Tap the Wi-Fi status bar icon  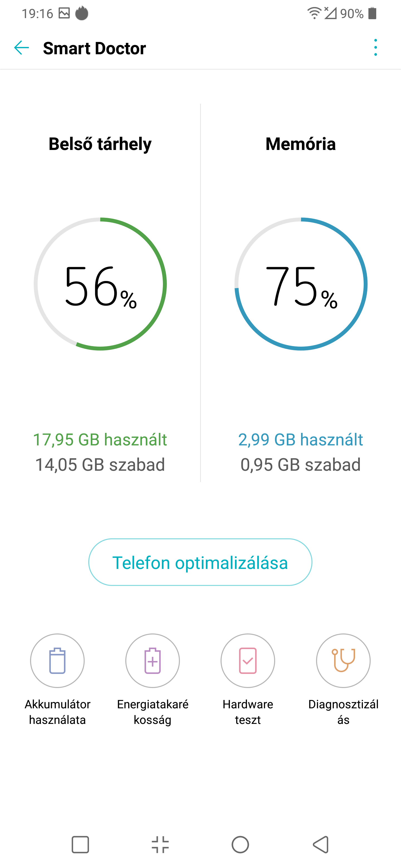(x=314, y=13)
